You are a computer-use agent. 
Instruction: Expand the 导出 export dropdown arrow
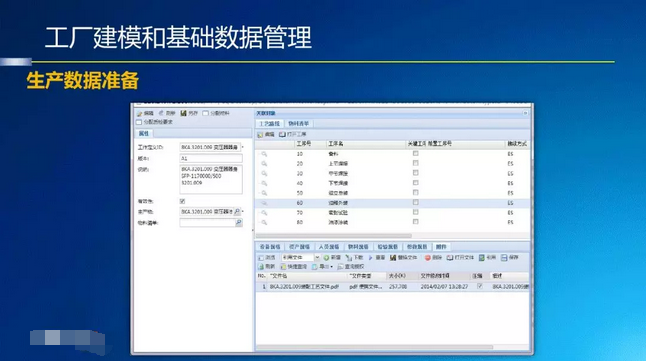[x=332, y=267]
